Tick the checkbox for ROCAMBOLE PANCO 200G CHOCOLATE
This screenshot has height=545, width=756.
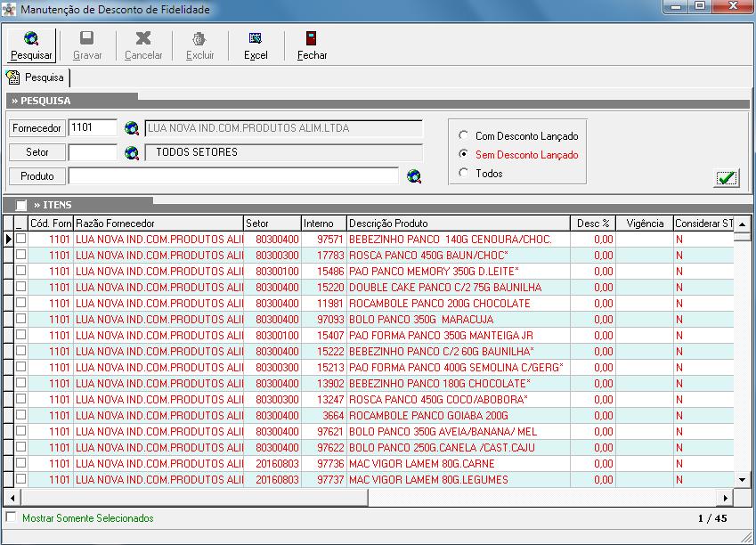click(20, 303)
